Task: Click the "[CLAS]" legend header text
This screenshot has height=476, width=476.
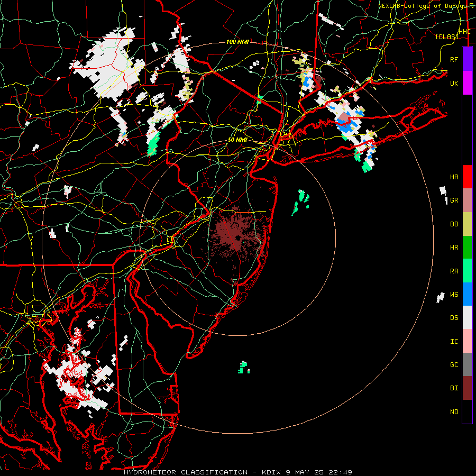Action: [447, 36]
